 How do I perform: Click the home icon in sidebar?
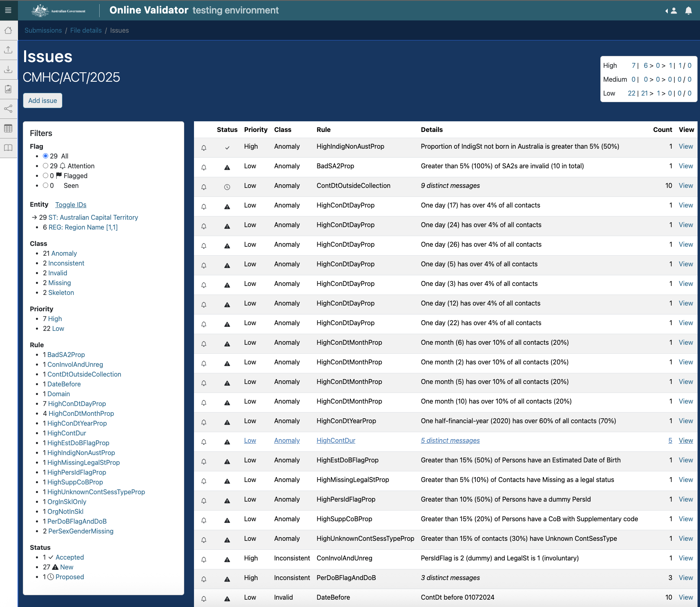point(8,31)
